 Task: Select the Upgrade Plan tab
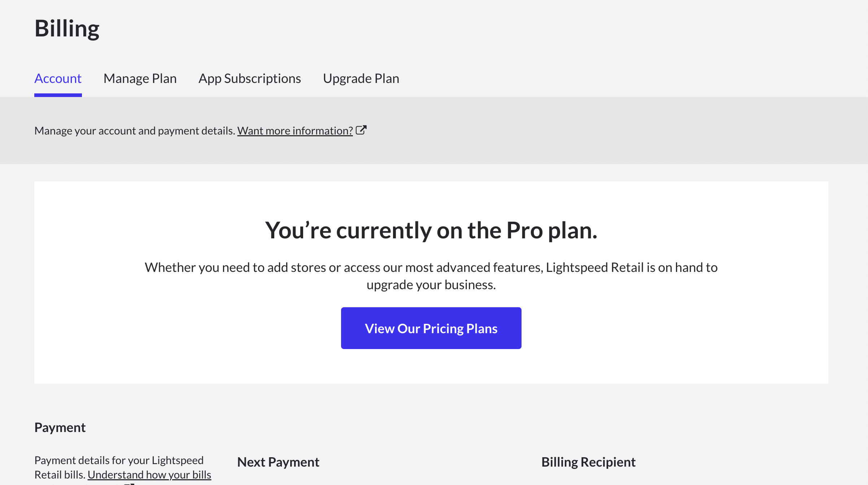[361, 79]
